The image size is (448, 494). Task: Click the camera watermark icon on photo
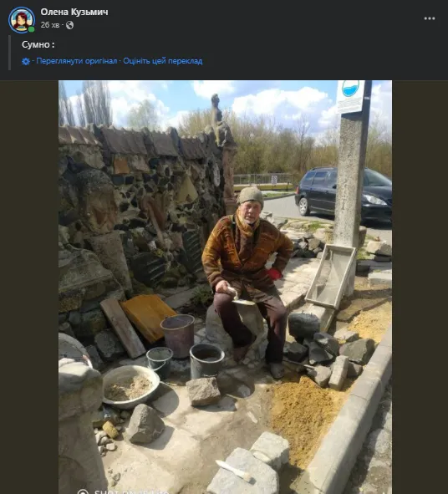click(x=83, y=491)
